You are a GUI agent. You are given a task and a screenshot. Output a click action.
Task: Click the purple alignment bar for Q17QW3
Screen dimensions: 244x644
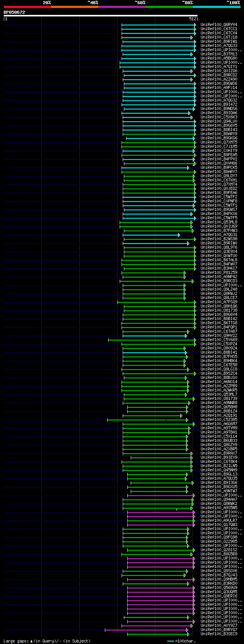(x=161, y=525)
